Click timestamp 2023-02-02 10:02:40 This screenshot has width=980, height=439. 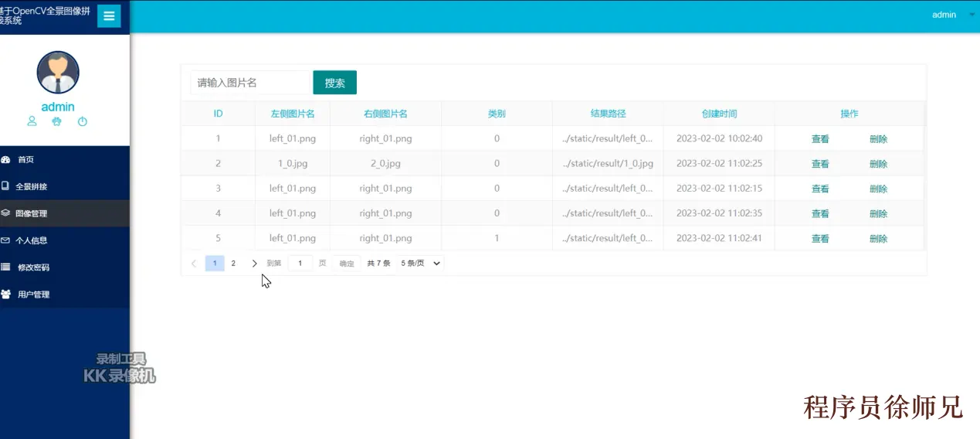click(719, 139)
